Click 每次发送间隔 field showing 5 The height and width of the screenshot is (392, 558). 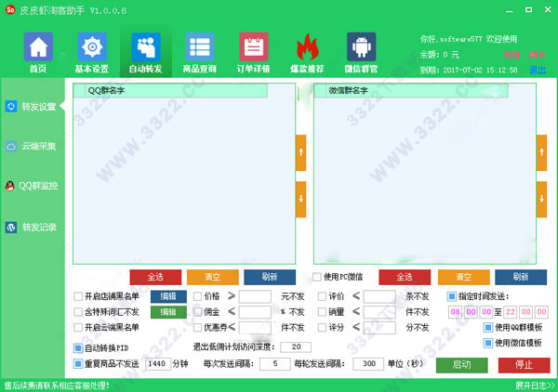(x=274, y=364)
